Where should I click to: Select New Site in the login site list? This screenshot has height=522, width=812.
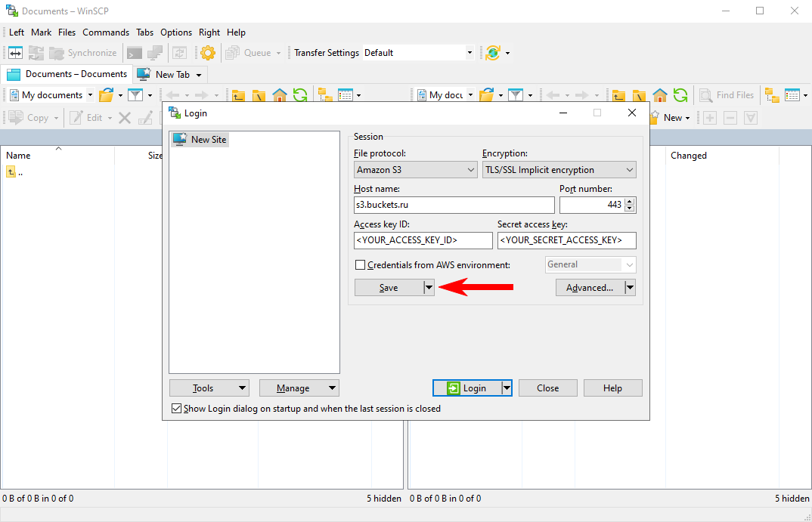click(200, 139)
